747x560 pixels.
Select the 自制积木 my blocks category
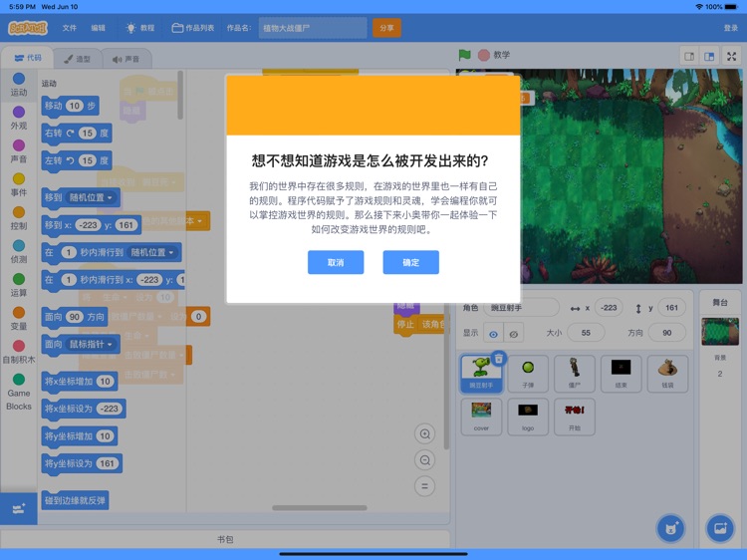coord(19,352)
